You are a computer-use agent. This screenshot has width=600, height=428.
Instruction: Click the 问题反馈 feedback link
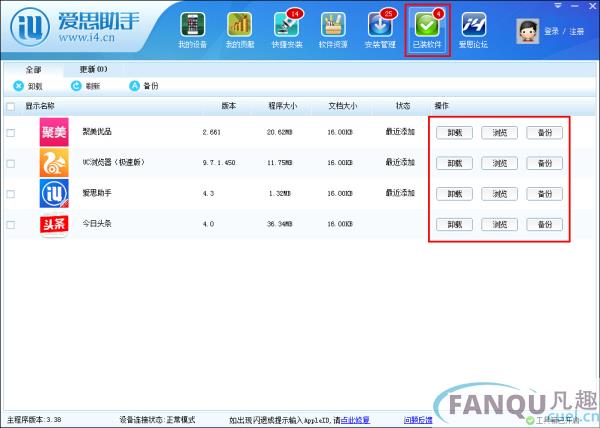pos(418,420)
